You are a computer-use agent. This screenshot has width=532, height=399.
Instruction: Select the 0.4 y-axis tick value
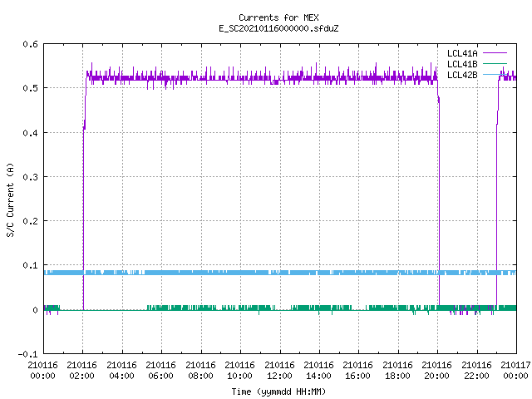31,133
